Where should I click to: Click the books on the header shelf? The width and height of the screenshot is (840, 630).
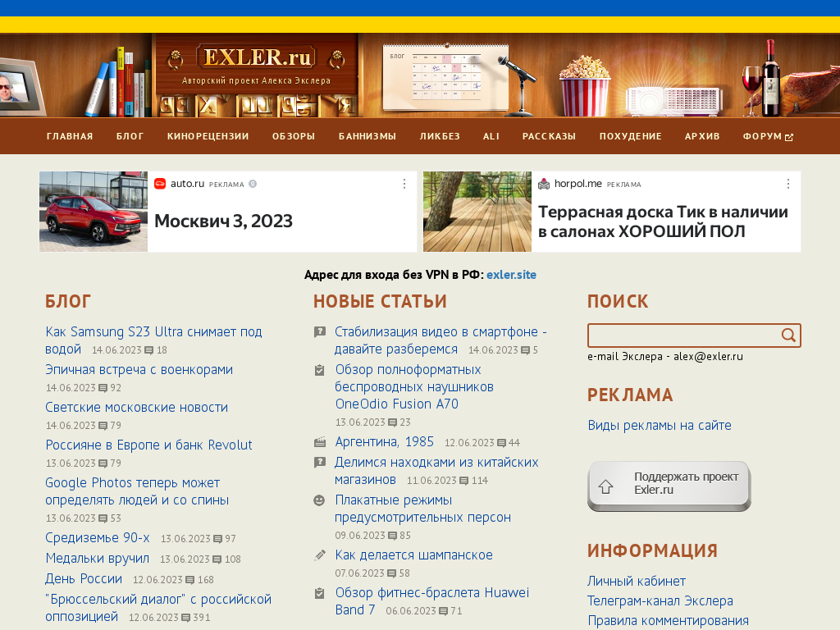tap(120, 83)
